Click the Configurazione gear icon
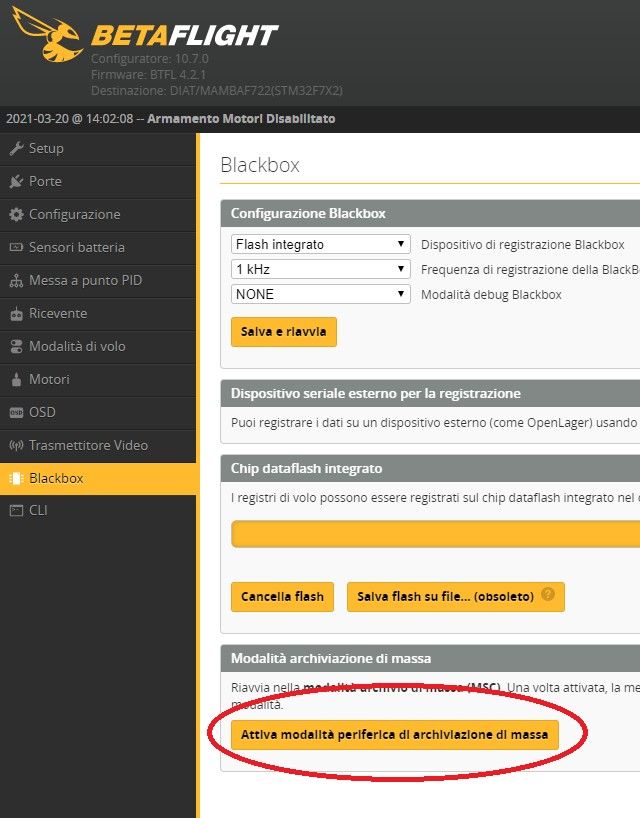The width and height of the screenshot is (640, 818). [x=15, y=215]
